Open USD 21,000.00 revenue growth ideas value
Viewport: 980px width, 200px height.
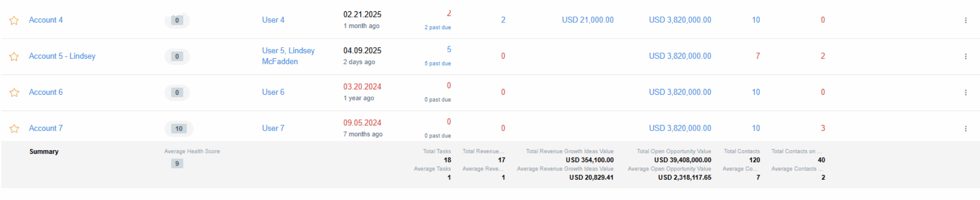tap(588, 20)
